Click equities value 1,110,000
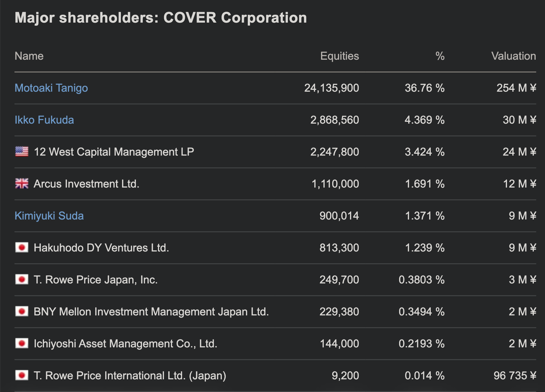The width and height of the screenshot is (545, 392). click(x=336, y=184)
